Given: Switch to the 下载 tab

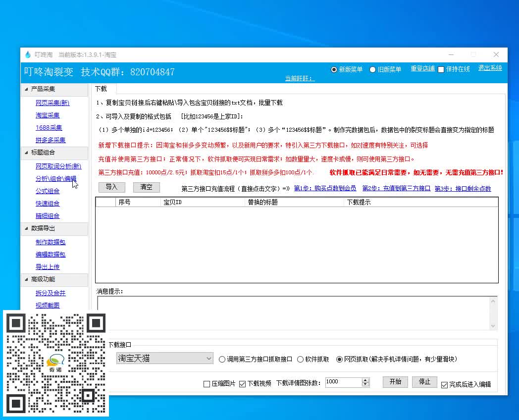Looking at the screenshot, I should [101, 89].
